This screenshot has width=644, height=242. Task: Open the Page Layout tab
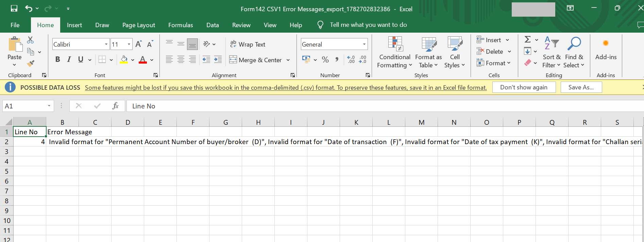tap(139, 25)
